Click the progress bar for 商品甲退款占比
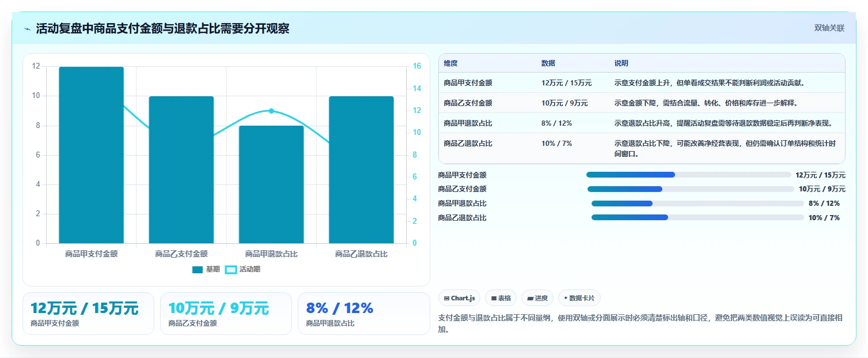The image size is (868, 358). (698, 204)
